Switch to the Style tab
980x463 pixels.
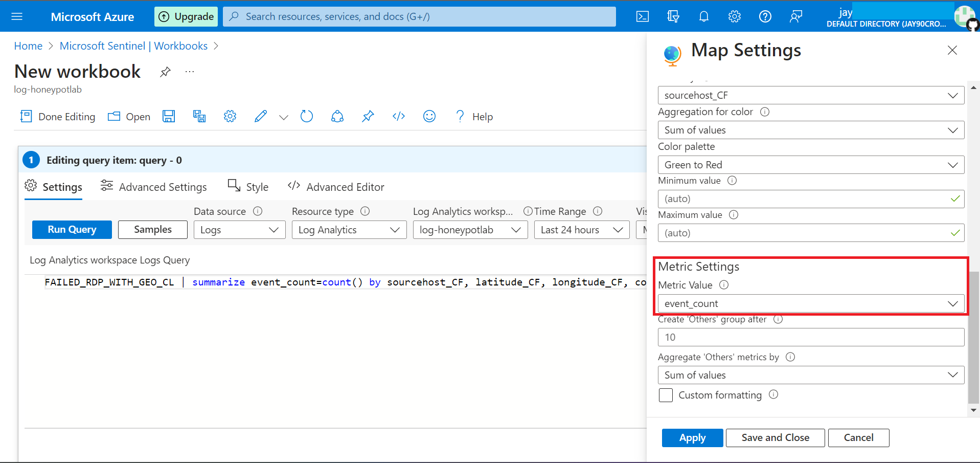point(248,187)
